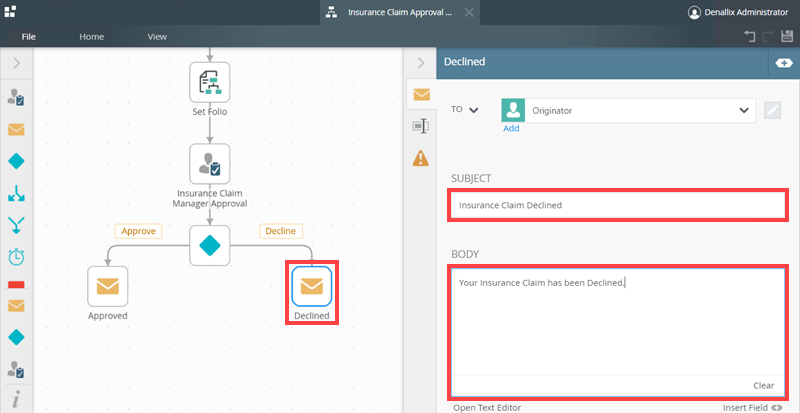Open the Errors warning triangle tab
Image resolution: width=800 pixels, height=413 pixels.
pos(421,158)
